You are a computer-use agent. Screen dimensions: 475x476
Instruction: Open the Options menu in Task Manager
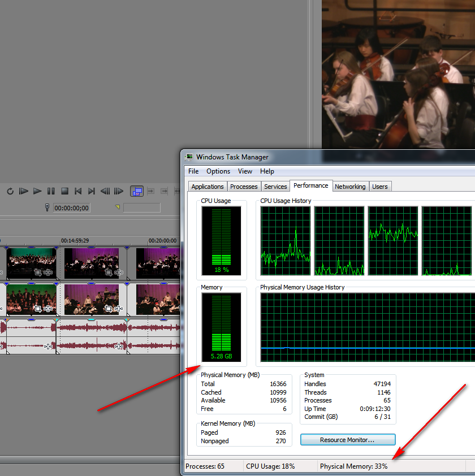218,171
